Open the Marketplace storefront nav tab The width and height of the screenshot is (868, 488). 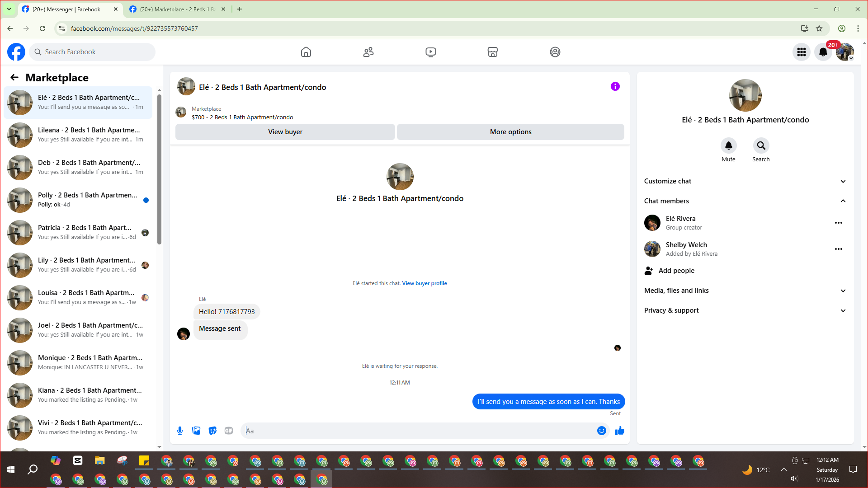click(x=493, y=52)
